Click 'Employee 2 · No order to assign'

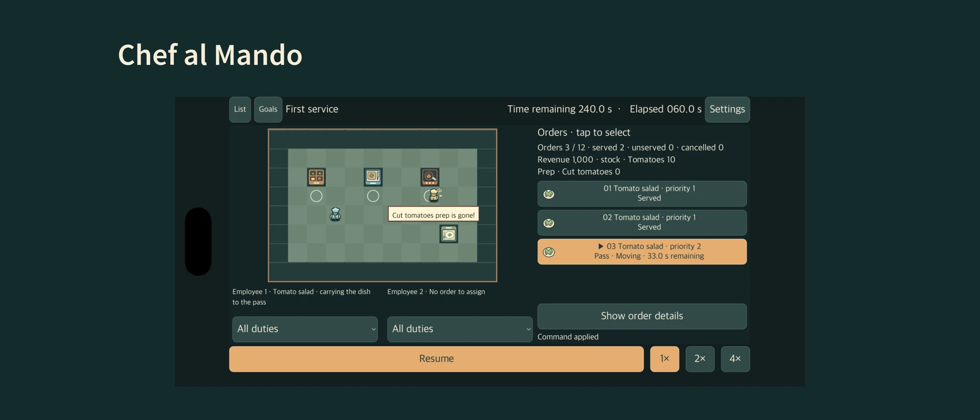pos(436,292)
